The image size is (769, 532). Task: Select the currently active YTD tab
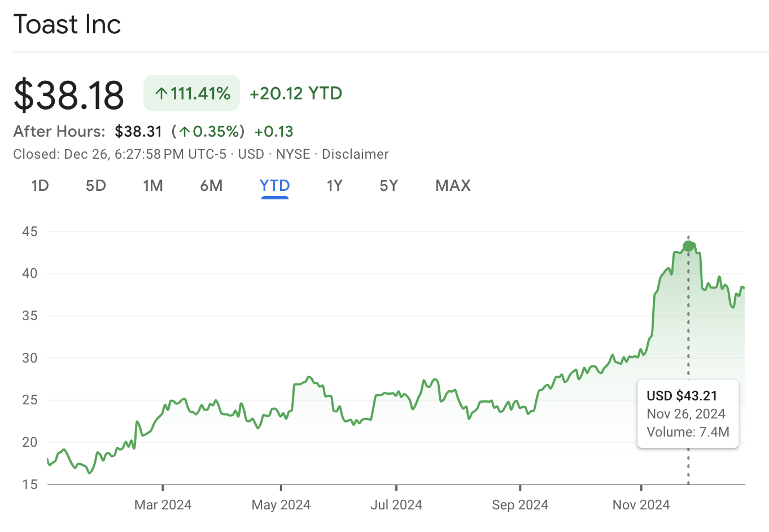click(274, 185)
